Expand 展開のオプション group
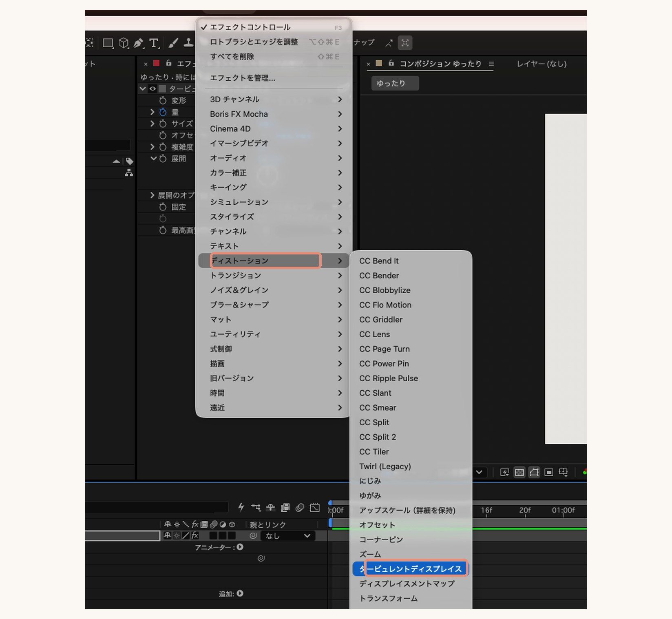Viewport: 672px width, 619px height. (x=152, y=195)
